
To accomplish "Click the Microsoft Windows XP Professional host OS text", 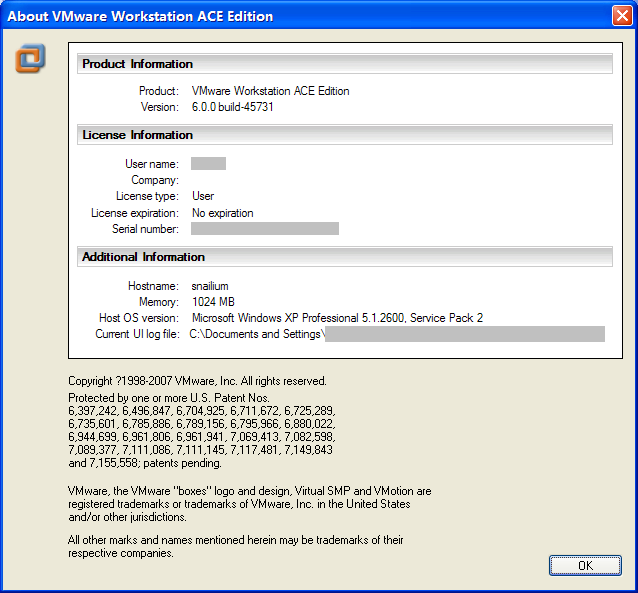I will 337,318.
